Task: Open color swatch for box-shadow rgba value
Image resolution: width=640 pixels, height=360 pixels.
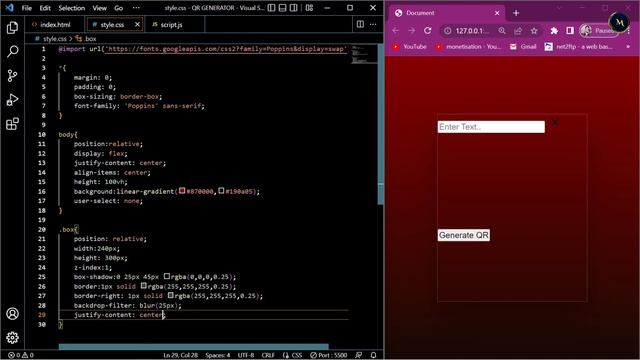Action: tap(167, 276)
